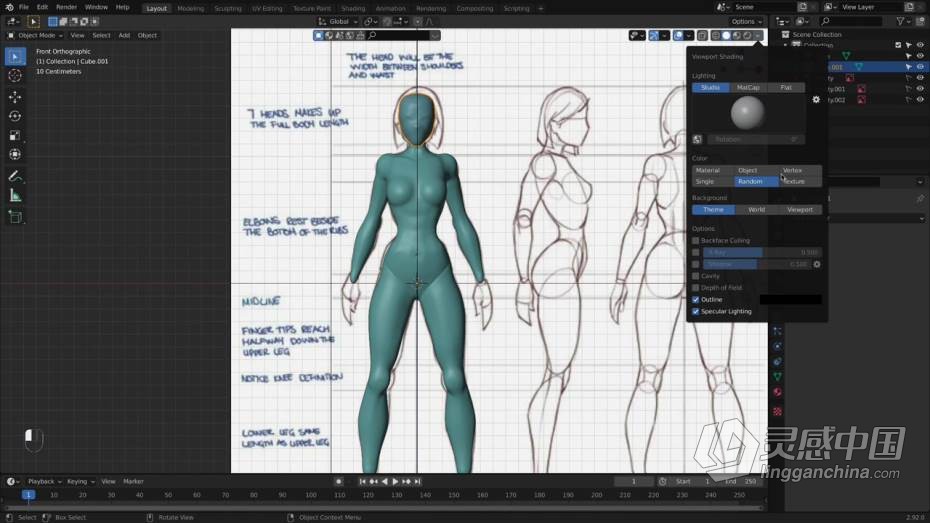The width and height of the screenshot is (930, 523).
Task: Open studio light preferences gear
Action: 816,100
